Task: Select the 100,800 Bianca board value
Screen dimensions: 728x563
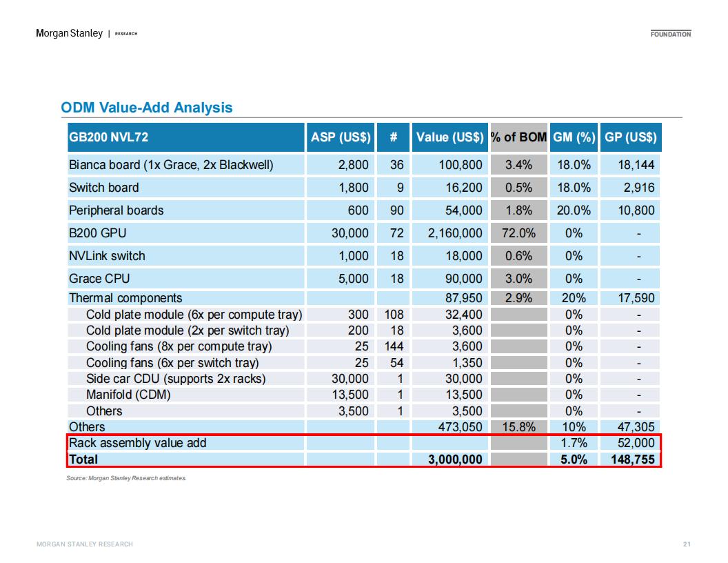Action: 461,165
